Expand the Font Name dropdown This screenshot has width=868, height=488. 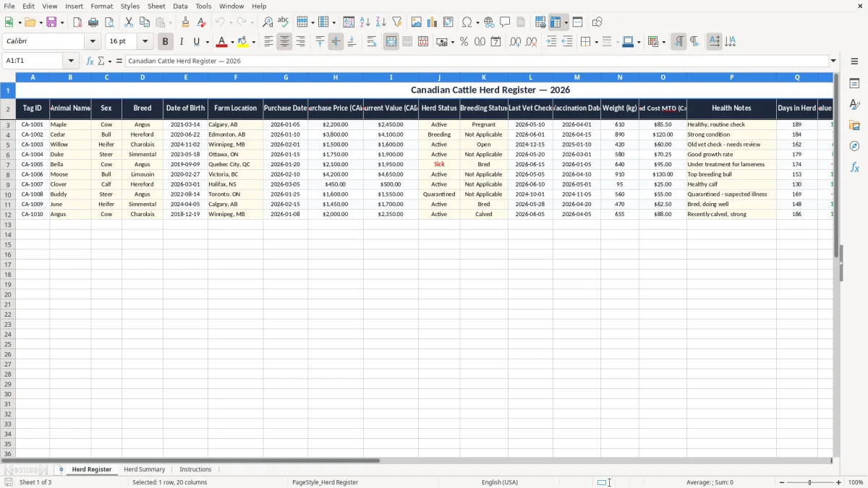pos(93,42)
